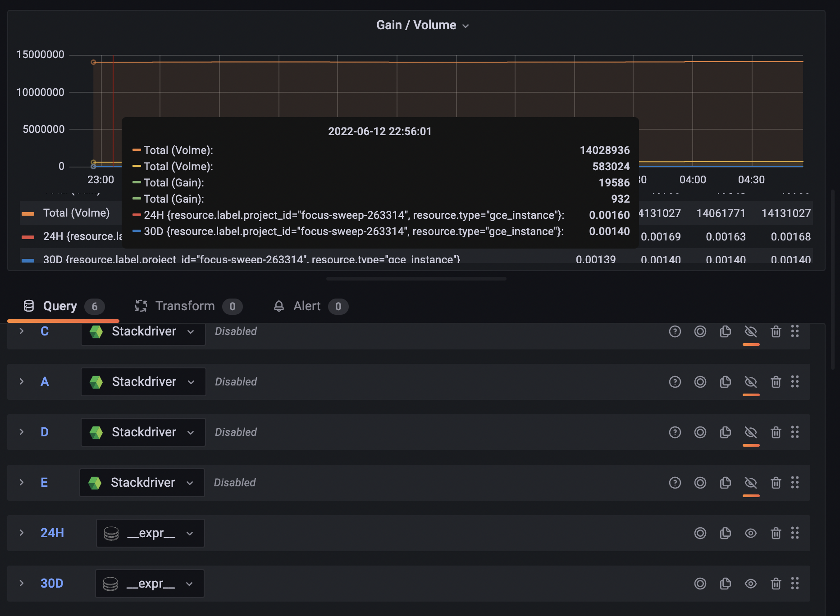The image size is (840, 616).
Task: Open the Alert tab
Action: click(307, 306)
